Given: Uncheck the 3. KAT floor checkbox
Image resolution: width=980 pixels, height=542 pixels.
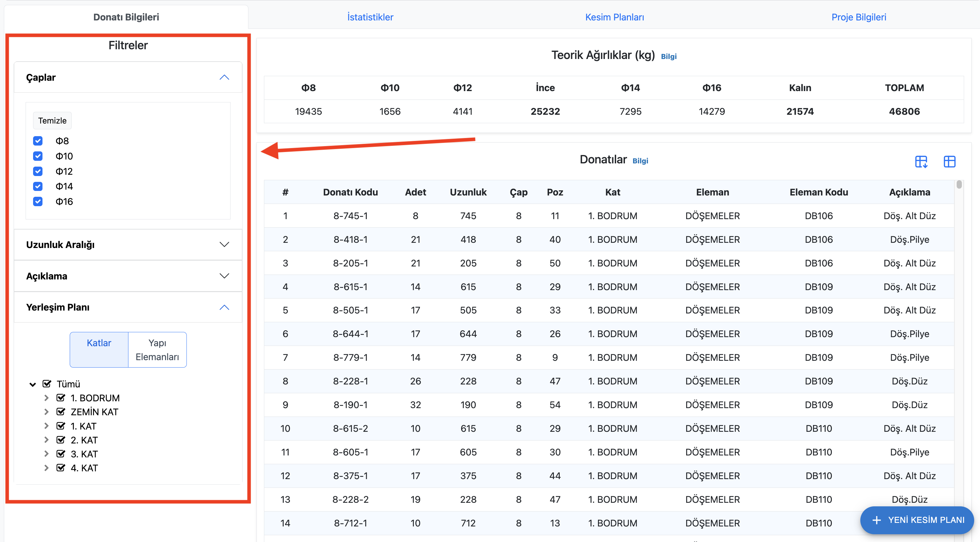Looking at the screenshot, I should pyautogui.click(x=61, y=454).
